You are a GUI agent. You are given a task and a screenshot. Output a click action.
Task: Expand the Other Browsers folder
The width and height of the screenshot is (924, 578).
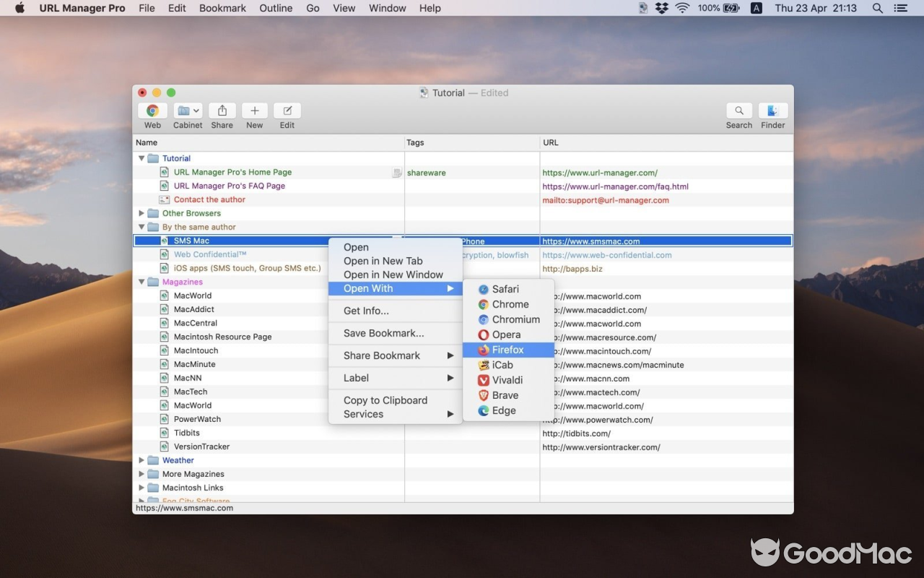(x=141, y=213)
